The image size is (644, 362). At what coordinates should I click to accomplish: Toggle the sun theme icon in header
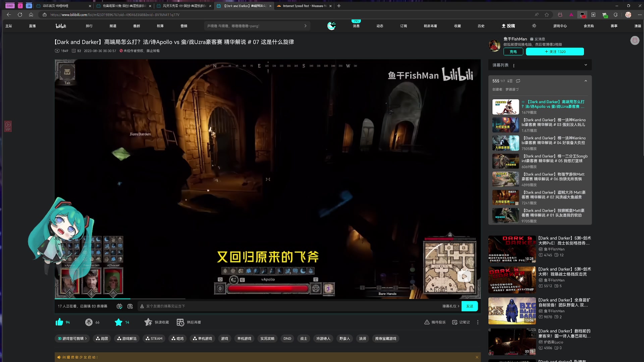pyautogui.click(x=534, y=26)
